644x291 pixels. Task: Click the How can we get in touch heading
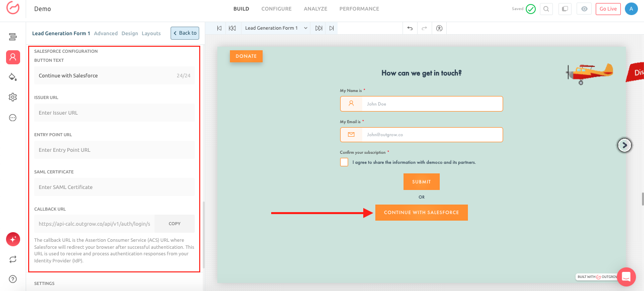tap(422, 73)
